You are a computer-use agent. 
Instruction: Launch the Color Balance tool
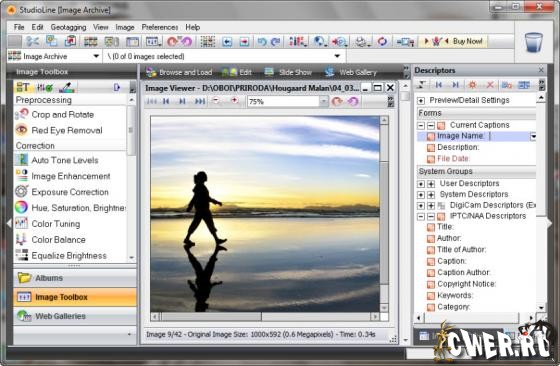tap(58, 240)
